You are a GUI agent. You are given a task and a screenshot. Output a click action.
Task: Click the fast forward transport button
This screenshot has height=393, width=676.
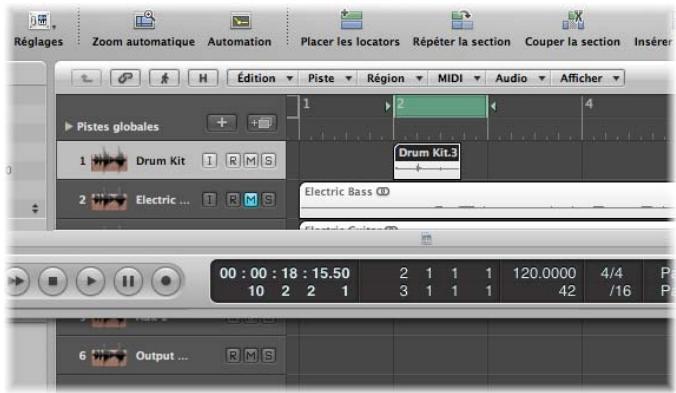pos(16,281)
